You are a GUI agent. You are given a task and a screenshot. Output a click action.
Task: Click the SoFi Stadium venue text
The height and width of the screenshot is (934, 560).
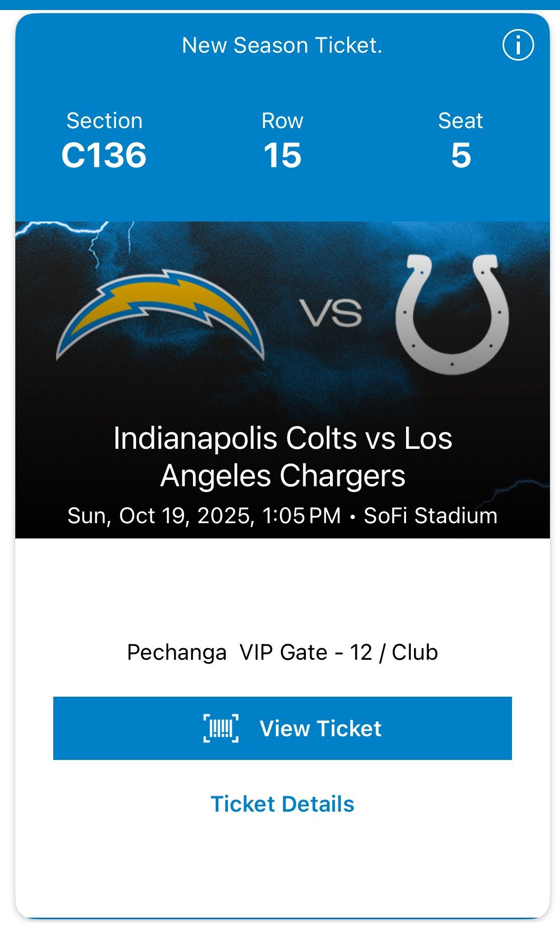coord(430,516)
